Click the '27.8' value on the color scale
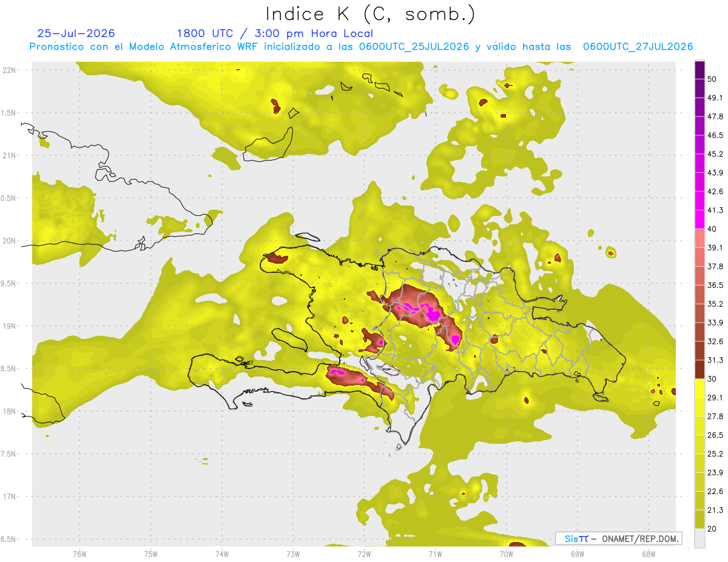 (716, 416)
